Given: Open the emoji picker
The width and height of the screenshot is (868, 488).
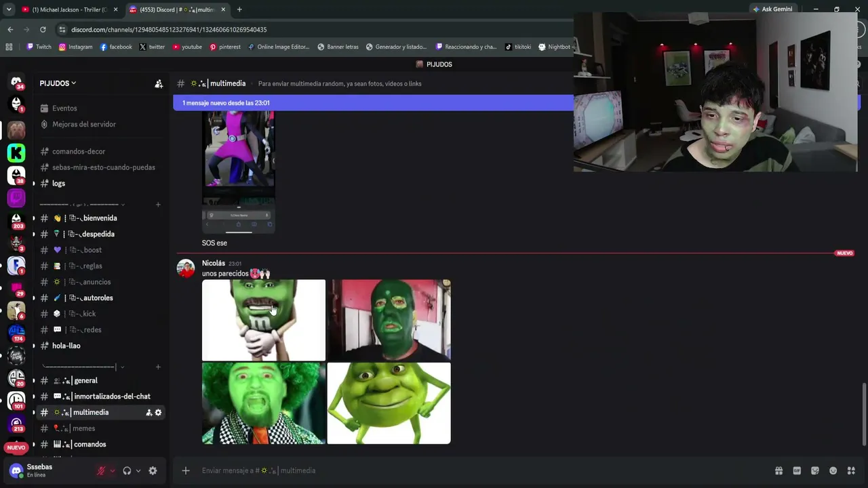Looking at the screenshot, I should click(833, 470).
